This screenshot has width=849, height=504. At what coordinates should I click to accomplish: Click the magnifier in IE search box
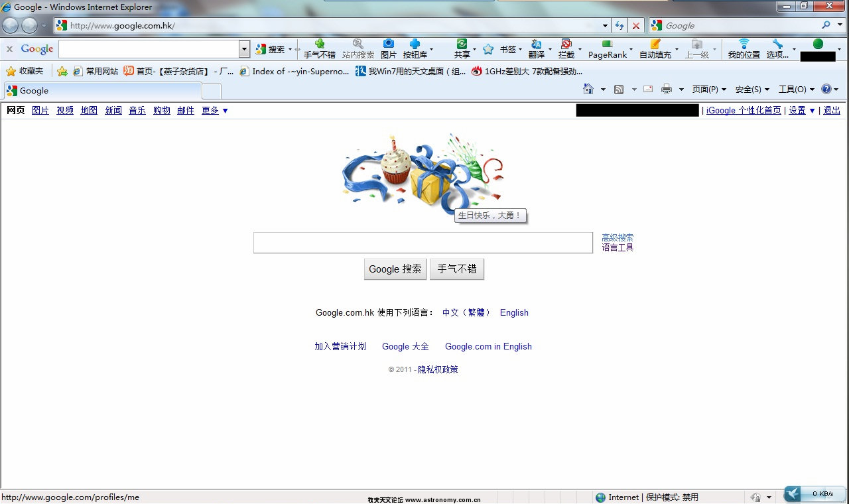click(x=826, y=25)
